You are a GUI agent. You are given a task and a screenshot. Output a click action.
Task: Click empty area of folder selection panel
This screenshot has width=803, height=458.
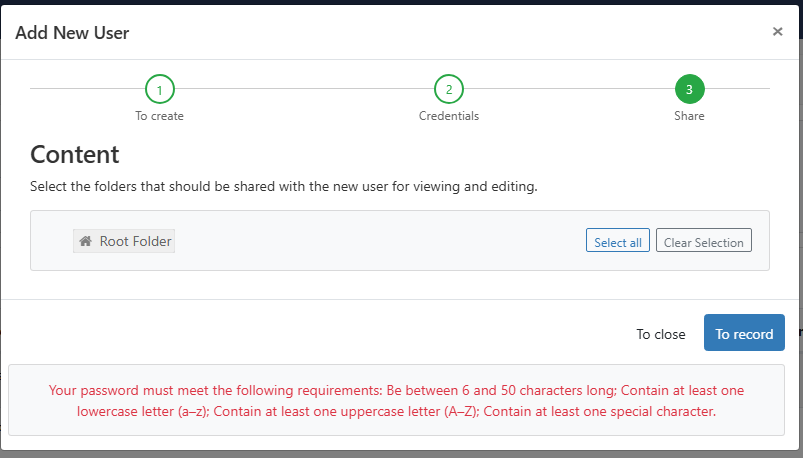pos(379,241)
